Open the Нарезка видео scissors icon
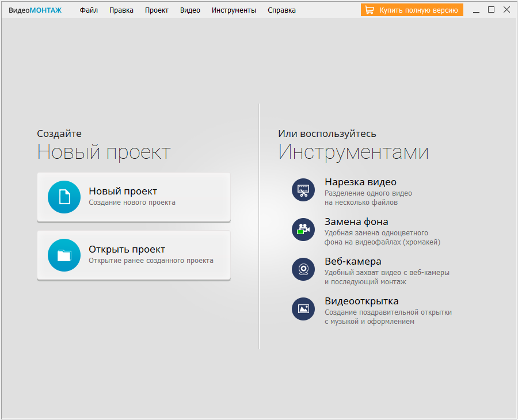Screen dimensions: 518x420 303,190
